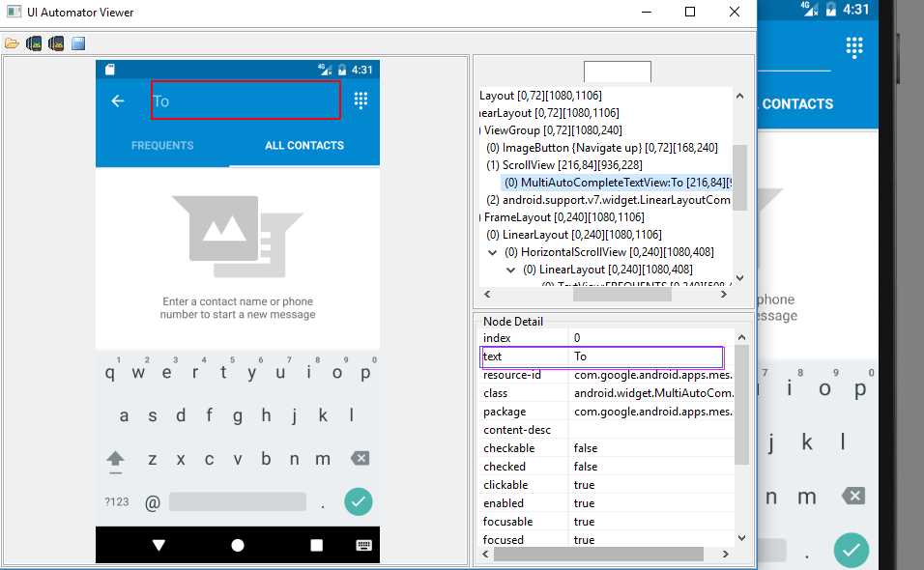Tap the keyboard switcher icon in the preview nav bar
The image size is (924, 570).
click(x=364, y=545)
